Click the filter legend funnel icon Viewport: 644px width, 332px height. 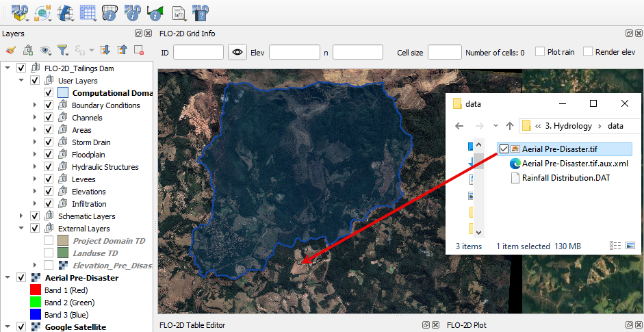tap(62, 50)
